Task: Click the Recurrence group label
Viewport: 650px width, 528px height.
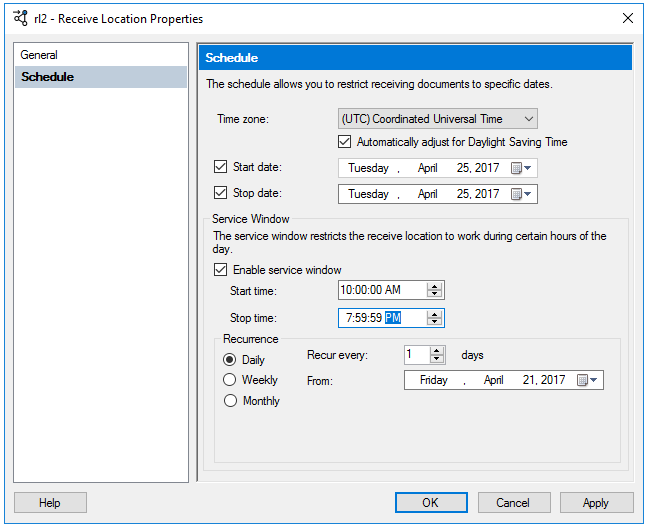Action: tap(251, 339)
